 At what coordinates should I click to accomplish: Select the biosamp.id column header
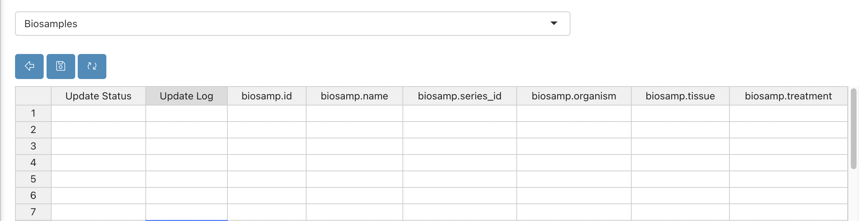267,96
